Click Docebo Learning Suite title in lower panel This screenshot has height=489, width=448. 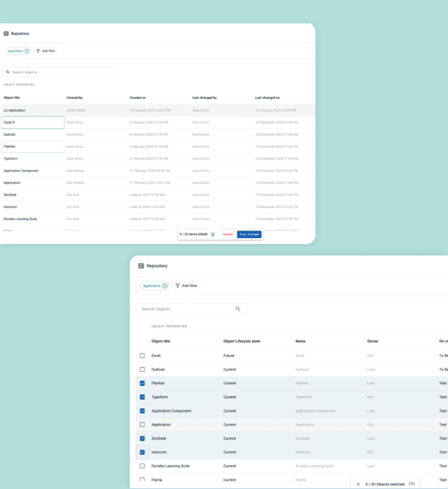point(170,466)
